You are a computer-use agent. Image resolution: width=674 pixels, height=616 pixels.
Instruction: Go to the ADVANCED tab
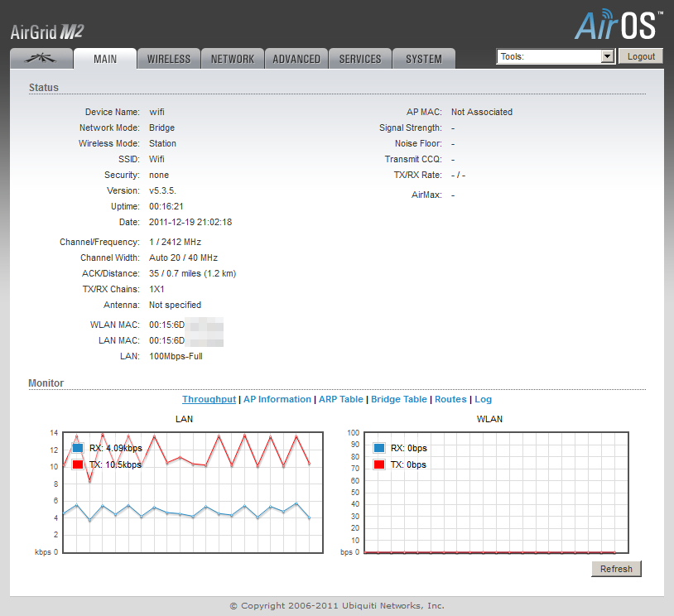click(x=296, y=59)
